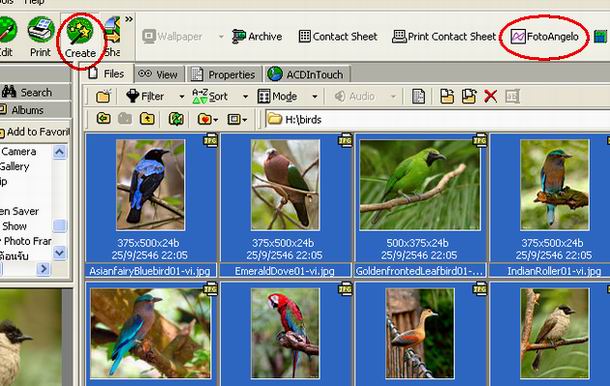610x386 pixels.
Task: Open the ACDInTouch tab
Action: tap(306, 74)
